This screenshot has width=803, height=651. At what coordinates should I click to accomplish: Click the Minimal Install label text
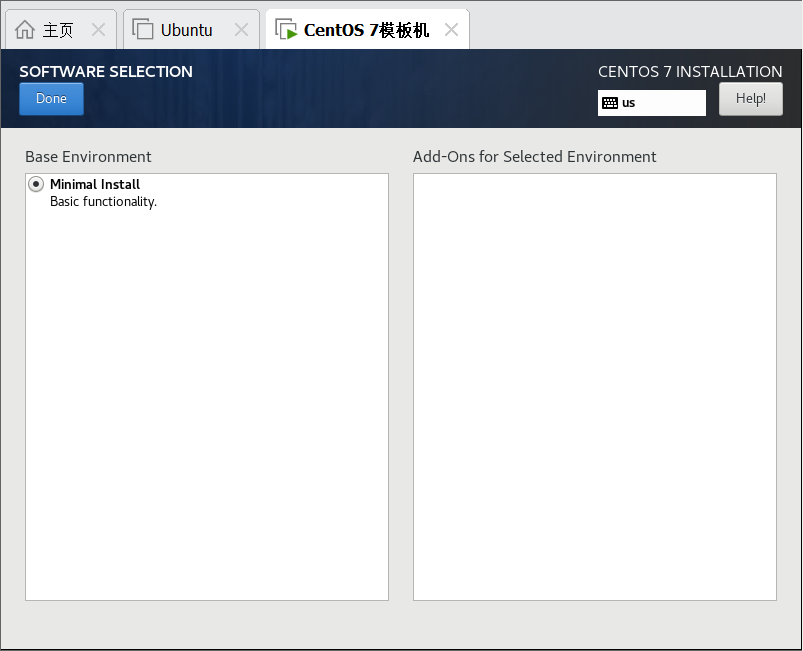pos(95,184)
